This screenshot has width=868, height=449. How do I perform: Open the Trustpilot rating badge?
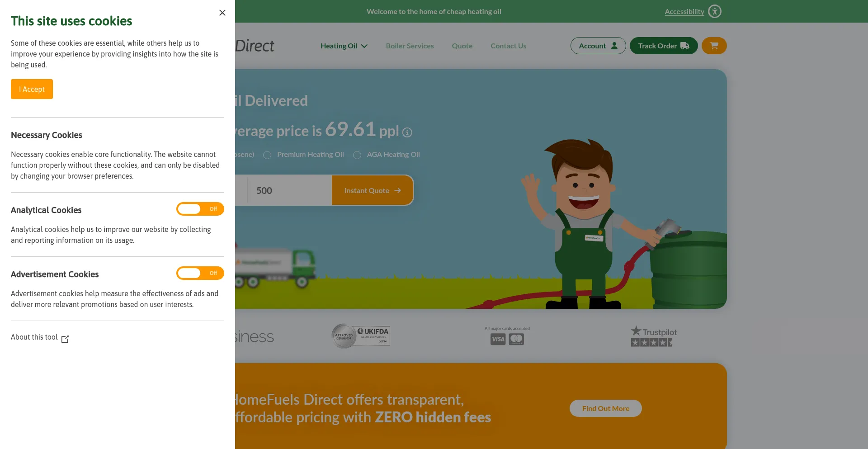tap(654, 336)
